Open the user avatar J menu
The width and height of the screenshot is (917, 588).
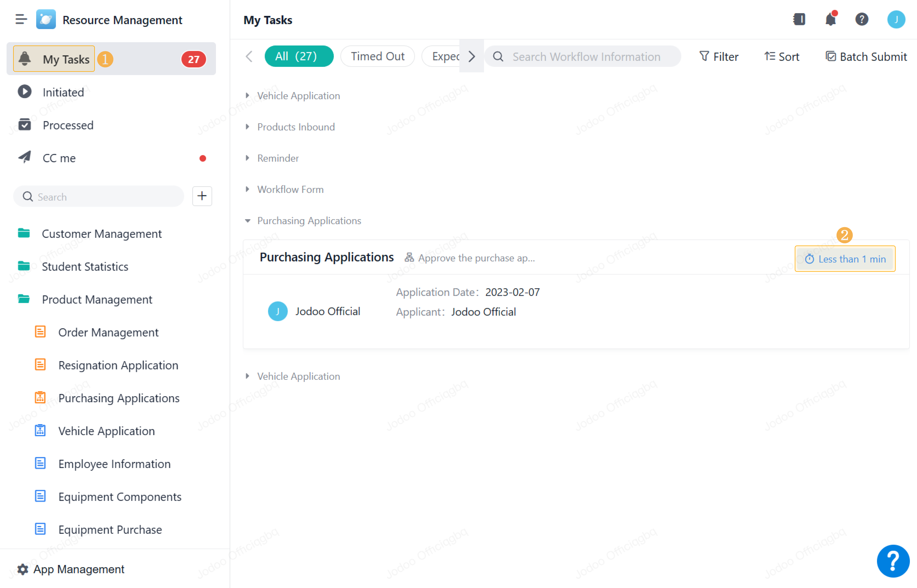(896, 19)
